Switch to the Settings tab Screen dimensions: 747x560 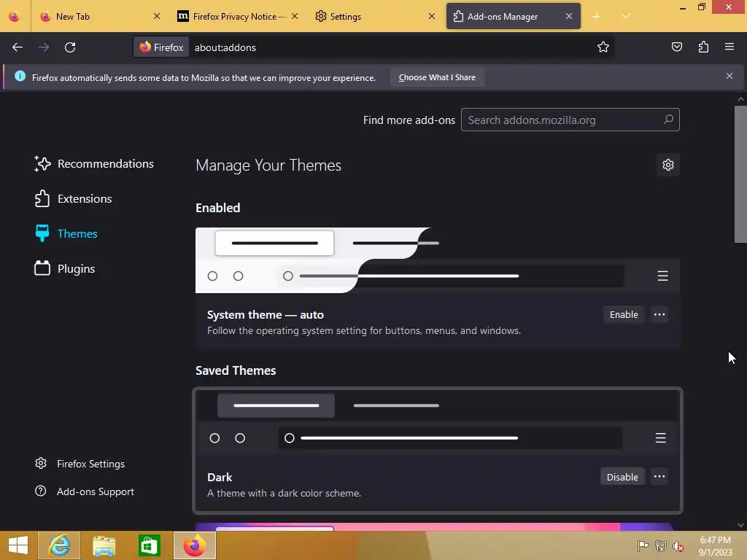376,17
